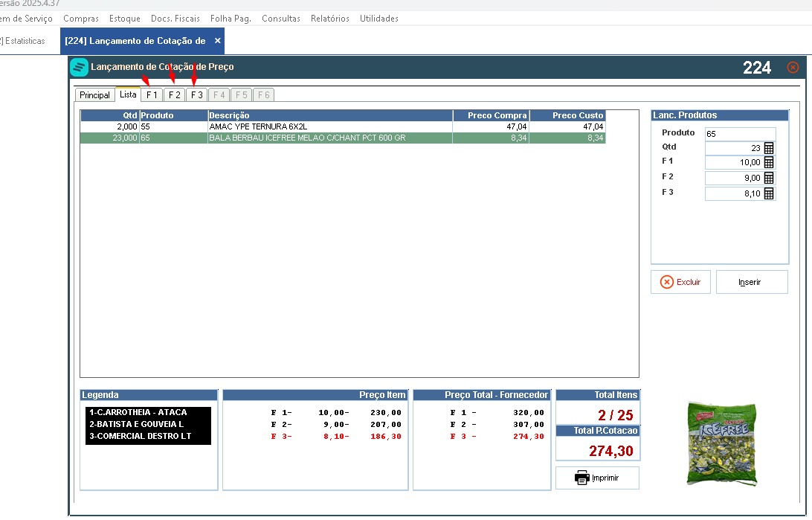Viewport: 812px width, 520px height.
Task: Click the red circle close icon near 224
Action: point(793,68)
